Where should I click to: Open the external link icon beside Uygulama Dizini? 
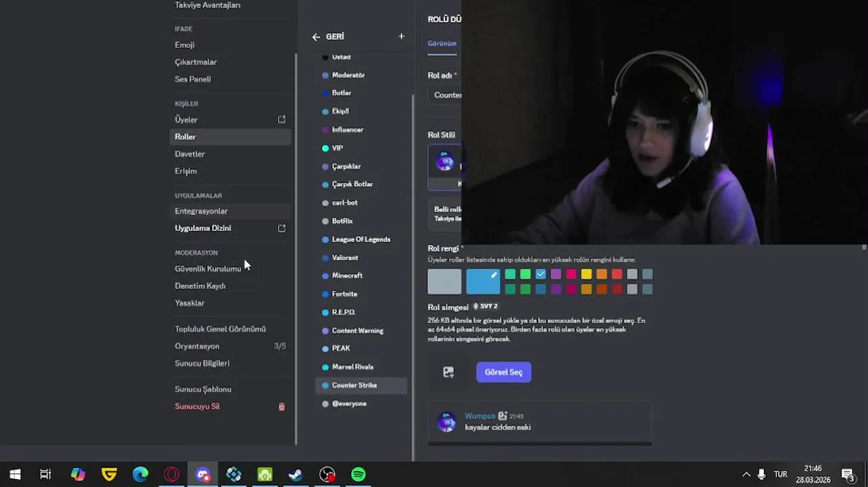282,229
